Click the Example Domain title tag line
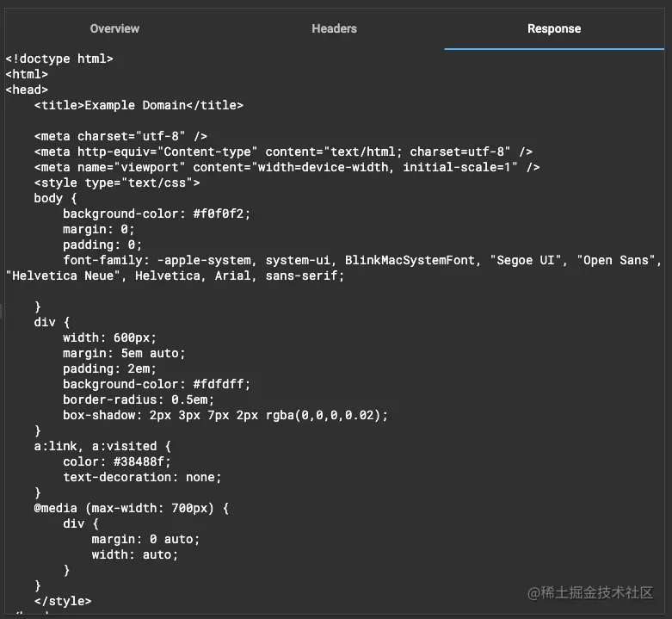The image size is (672, 619). coord(139,105)
